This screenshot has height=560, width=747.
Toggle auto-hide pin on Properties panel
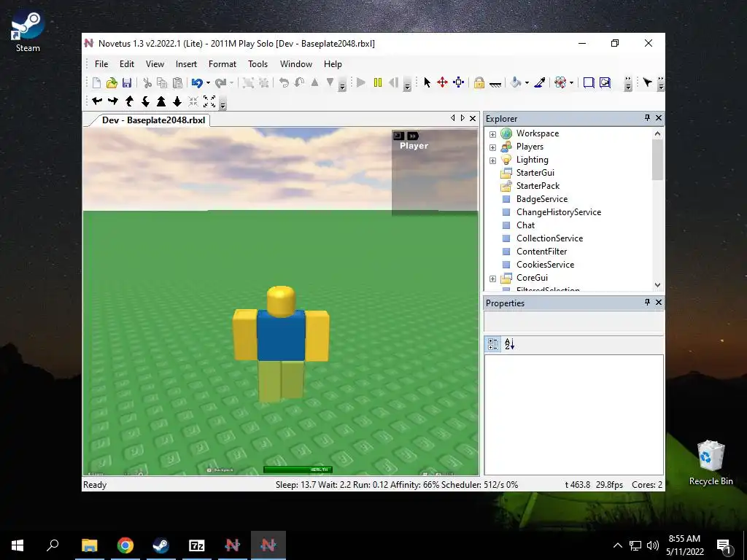pos(647,302)
